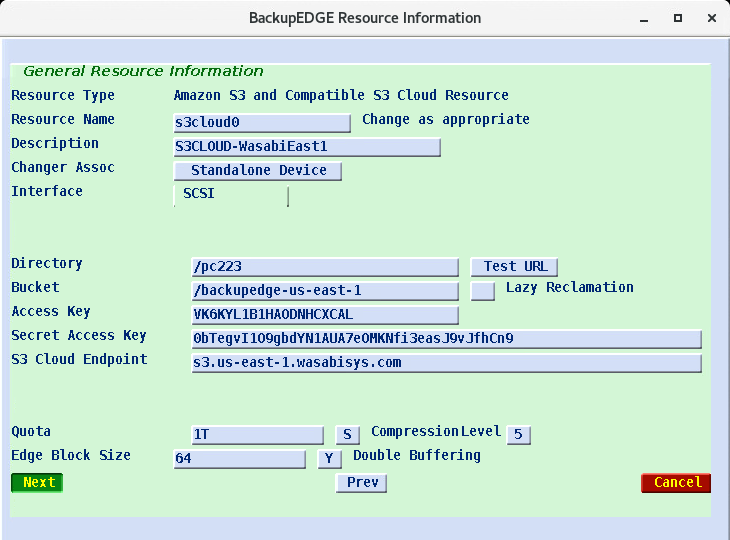Viewport: 730px width, 540px height.
Task: Maximize the BackupEDGE Resource Information window
Action: point(678,18)
